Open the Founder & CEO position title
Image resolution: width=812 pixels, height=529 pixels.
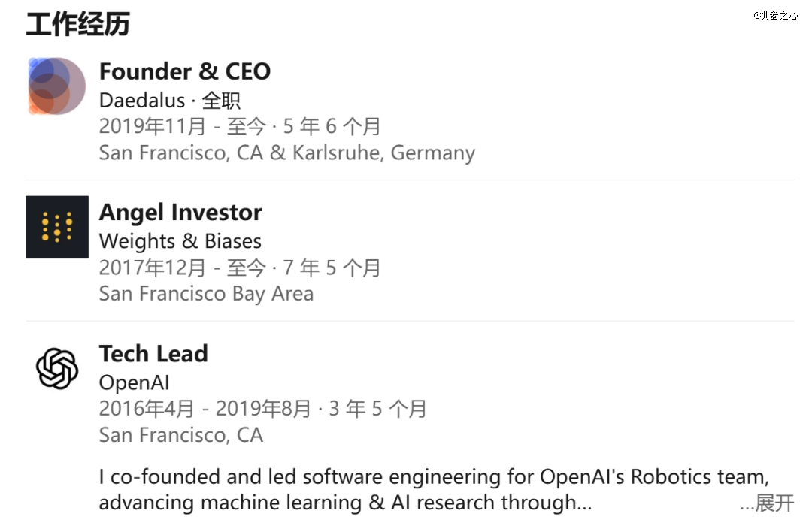click(x=184, y=71)
